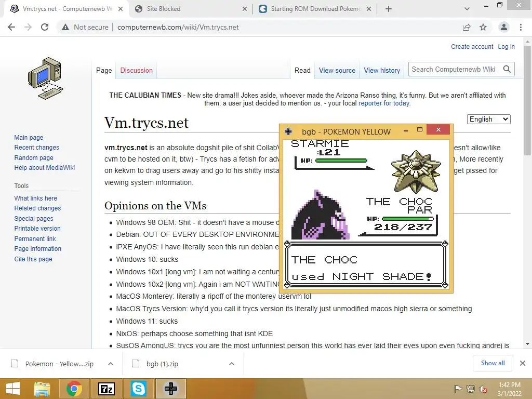Viewport: 532px width, 399px height.
Task: Open the English language dropdown
Action: [488, 119]
